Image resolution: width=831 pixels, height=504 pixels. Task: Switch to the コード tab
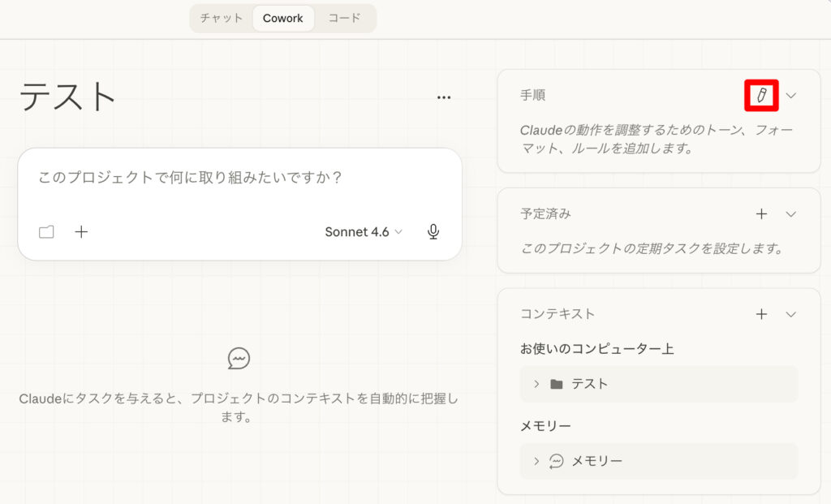(x=344, y=18)
